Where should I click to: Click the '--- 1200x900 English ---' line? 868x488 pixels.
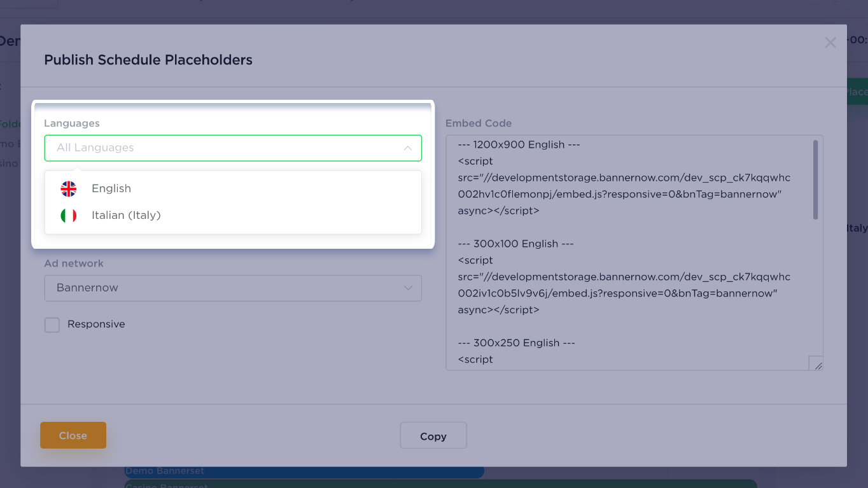[x=519, y=144]
